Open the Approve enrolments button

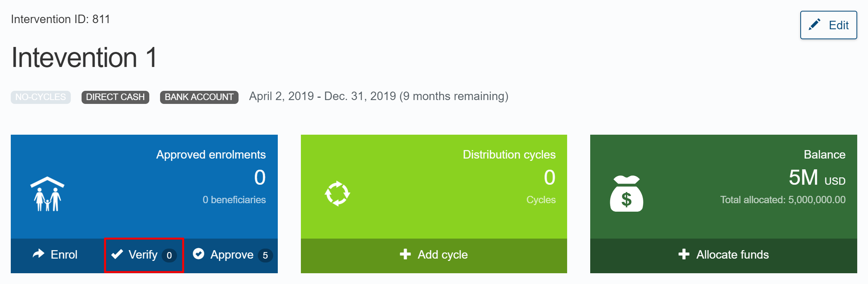click(232, 255)
